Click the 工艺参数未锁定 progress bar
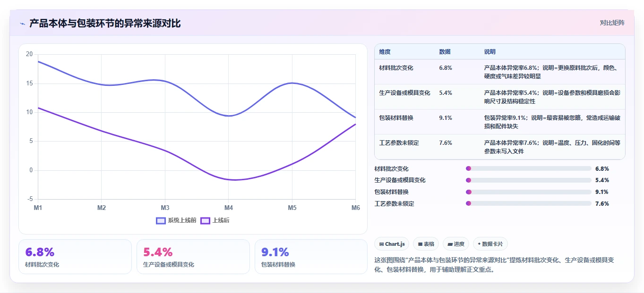 tap(529, 203)
